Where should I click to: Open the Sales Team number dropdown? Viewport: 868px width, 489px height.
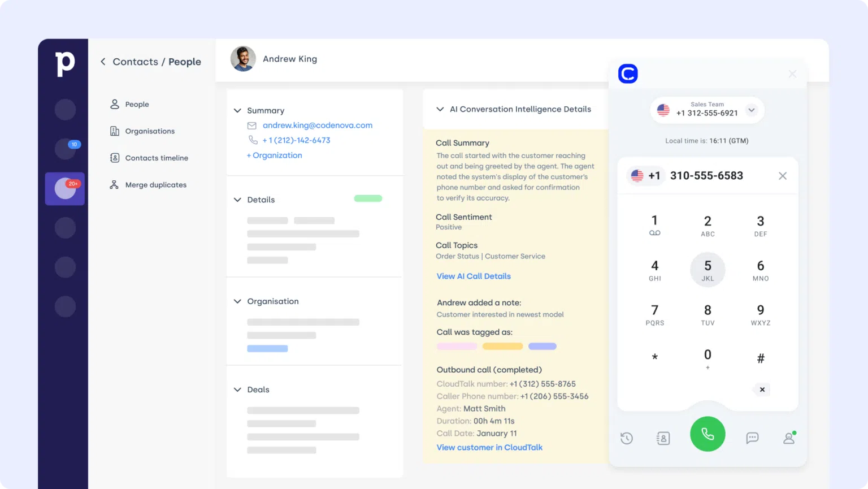coord(751,110)
